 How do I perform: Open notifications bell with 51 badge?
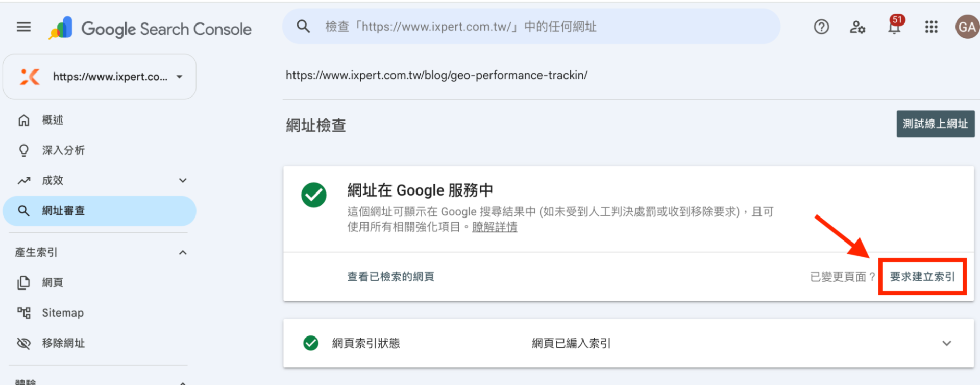[x=895, y=26]
